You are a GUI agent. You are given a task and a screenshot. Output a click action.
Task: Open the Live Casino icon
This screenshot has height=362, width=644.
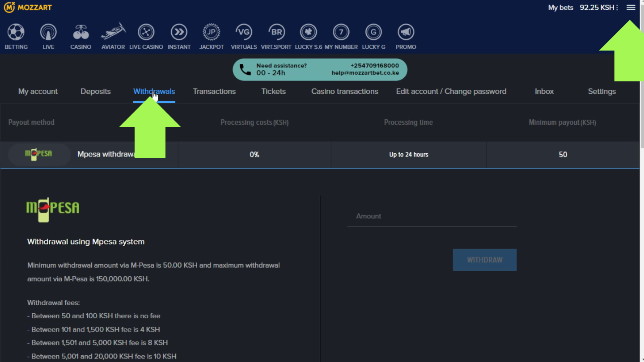coord(146,33)
